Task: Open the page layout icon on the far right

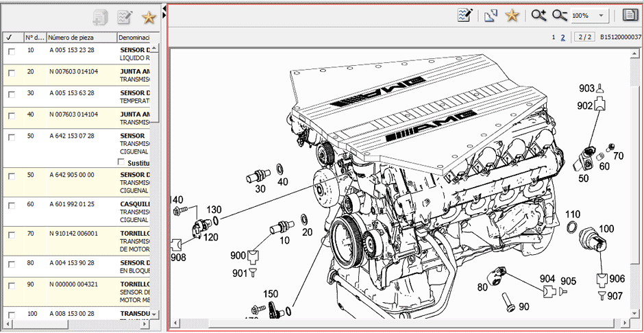Action: point(629,16)
